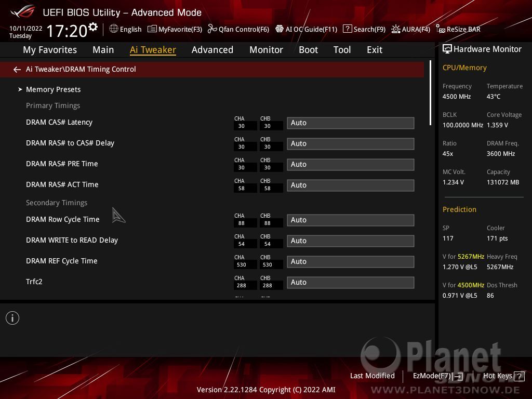Click DRAM CAS# Latency Auto field
Image resolution: width=532 pixels, height=399 pixels.
pyautogui.click(x=351, y=123)
